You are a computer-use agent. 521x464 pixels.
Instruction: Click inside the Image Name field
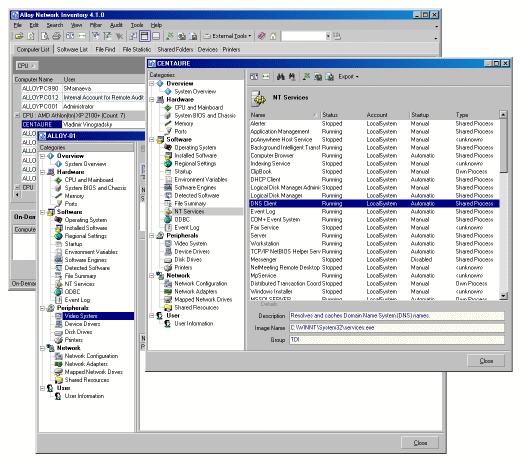pyautogui.click(x=397, y=328)
